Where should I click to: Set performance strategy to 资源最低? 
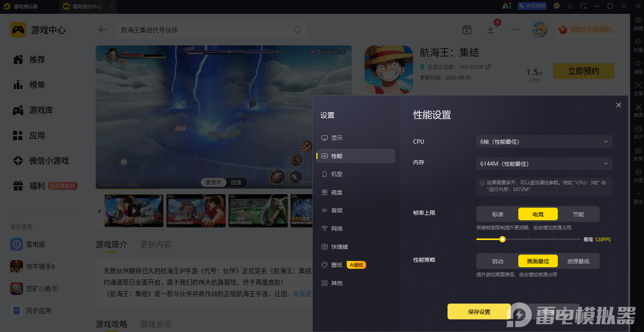578,261
